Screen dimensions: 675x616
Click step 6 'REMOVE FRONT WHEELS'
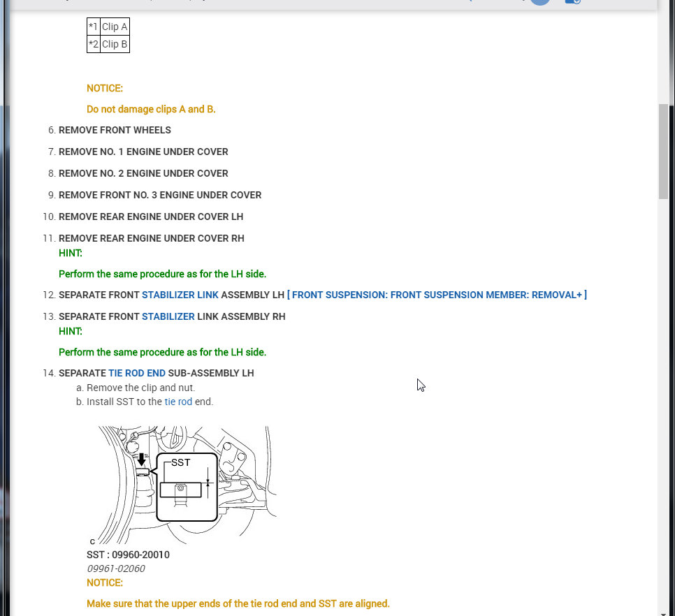click(x=115, y=131)
